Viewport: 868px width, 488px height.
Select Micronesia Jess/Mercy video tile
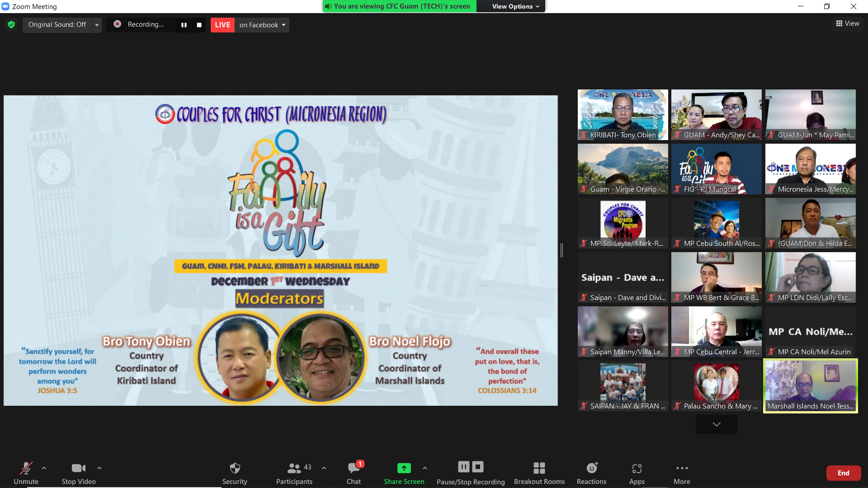pyautogui.click(x=811, y=169)
